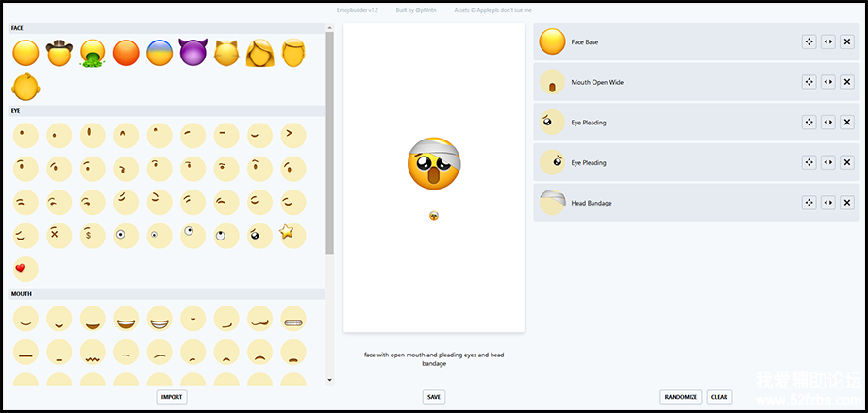Click the parts list scrollbar thumb
The image size is (868, 413).
pos(330,142)
